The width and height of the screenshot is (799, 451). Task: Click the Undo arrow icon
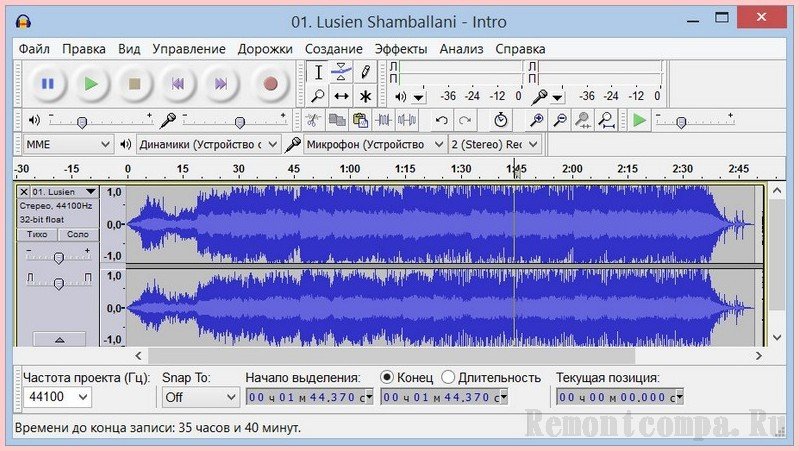pyautogui.click(x=441, y=121)
